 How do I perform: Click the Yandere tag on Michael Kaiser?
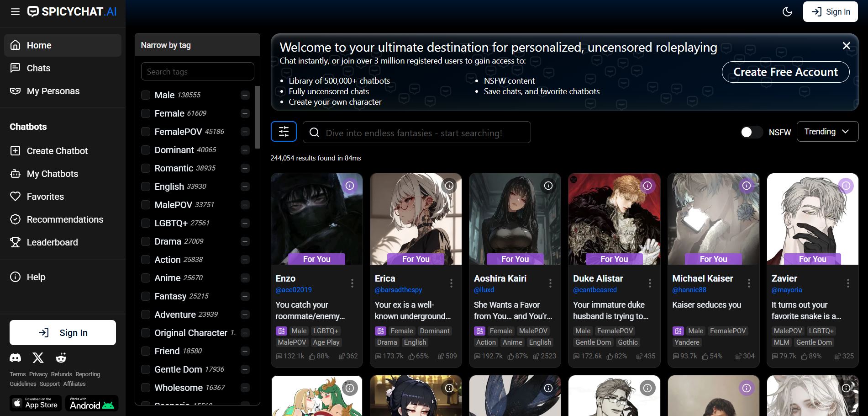687,342
